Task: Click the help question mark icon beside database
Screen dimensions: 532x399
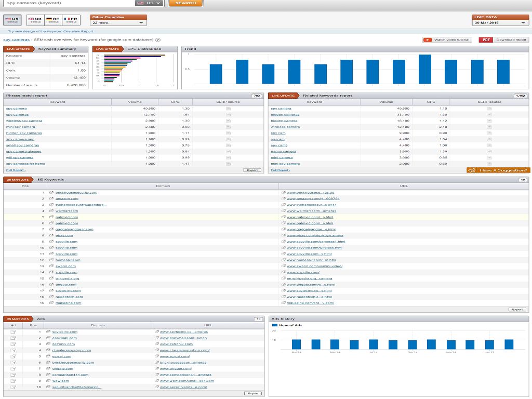Action: (x=157, y=39)
